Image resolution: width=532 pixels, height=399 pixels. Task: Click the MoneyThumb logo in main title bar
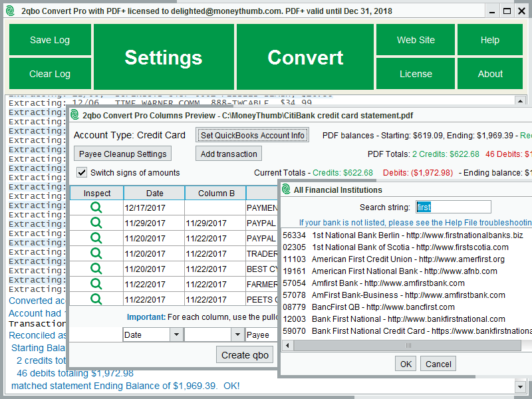(11, 11)
